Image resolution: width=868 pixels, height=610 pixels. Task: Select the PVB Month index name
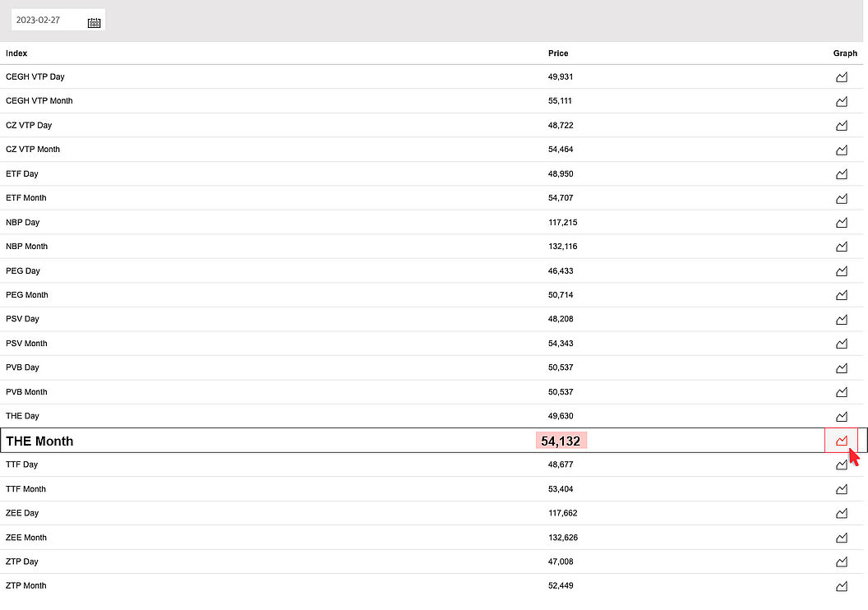coord(26,391)
